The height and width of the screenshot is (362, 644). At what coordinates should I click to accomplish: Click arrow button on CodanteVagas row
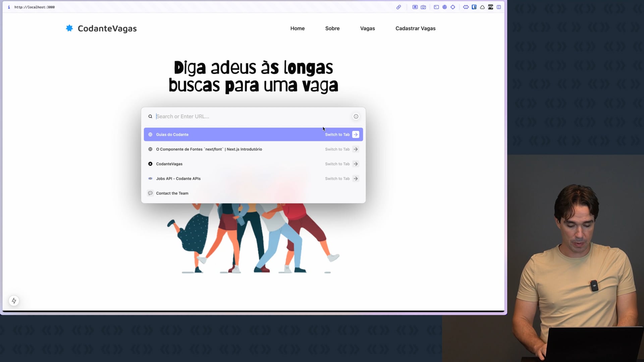pyautogui.click(x=356, y=164)
